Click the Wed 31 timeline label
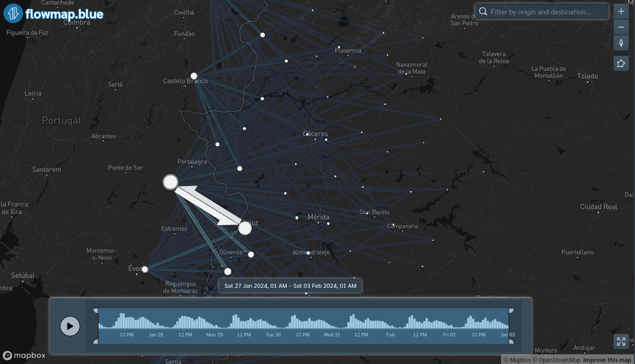The height and width of the screenshot is (364, 635). point(332,335)
